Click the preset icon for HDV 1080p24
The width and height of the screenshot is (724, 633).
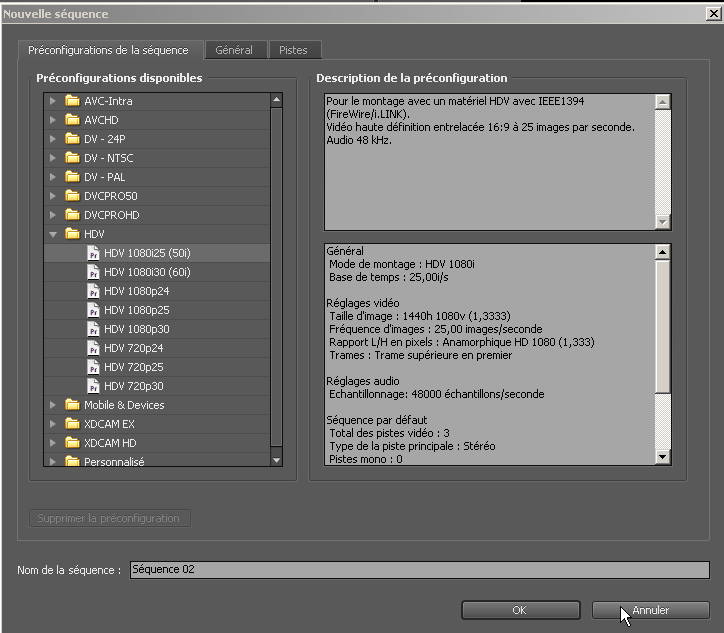click(93, 291)
